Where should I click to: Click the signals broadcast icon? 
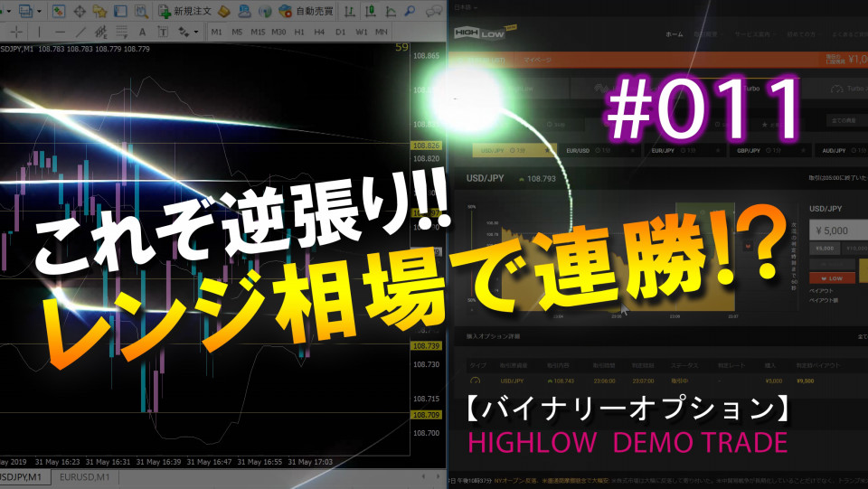point(265,11)
